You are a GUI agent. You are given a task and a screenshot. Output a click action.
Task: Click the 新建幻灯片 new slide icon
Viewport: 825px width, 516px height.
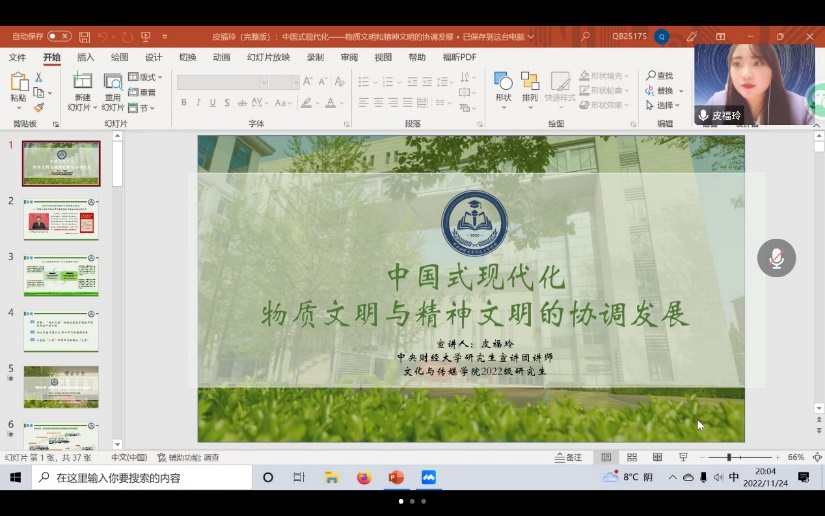[82, 81]
